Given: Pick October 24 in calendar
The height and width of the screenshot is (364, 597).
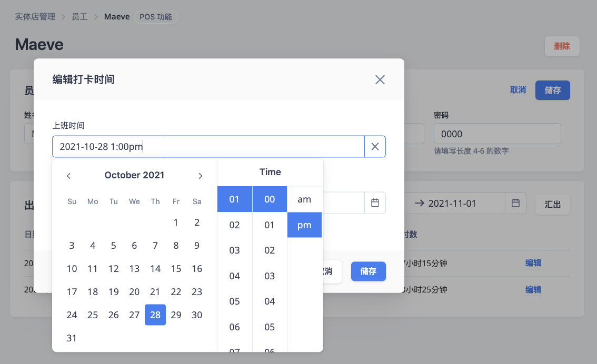Looking at the screenshot, I should [72, 315].
